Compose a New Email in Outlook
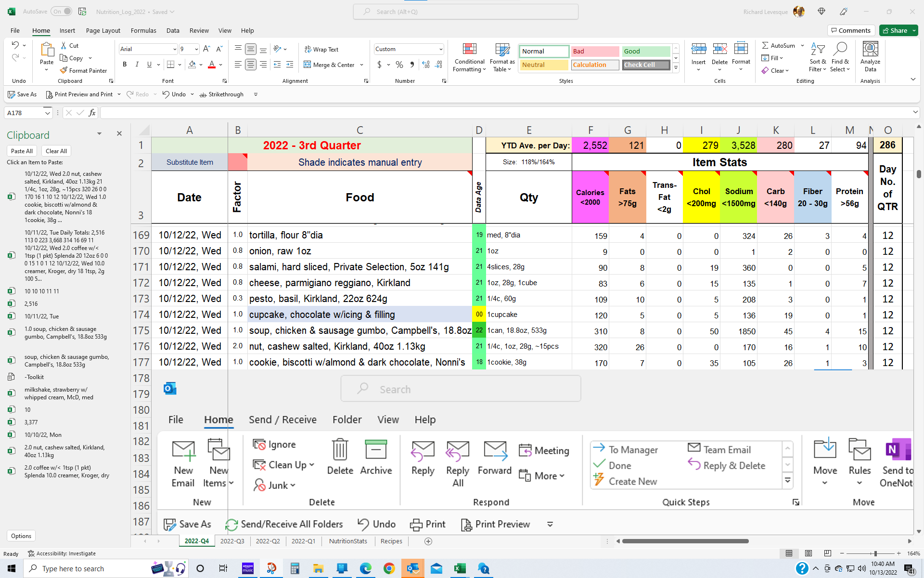The height and width of the screenshot is (578, 924). pyautogui.click(x=183, y=461)
